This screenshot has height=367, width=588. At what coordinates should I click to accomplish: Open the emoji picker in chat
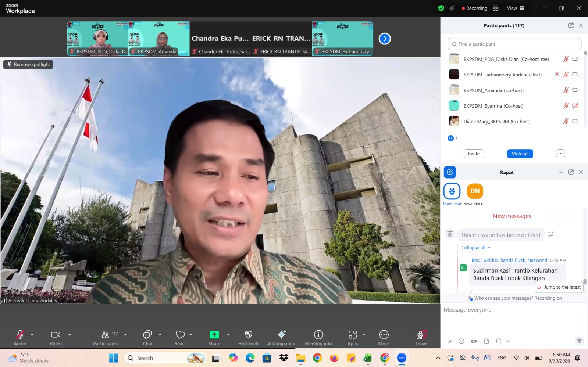click(462, 341)
